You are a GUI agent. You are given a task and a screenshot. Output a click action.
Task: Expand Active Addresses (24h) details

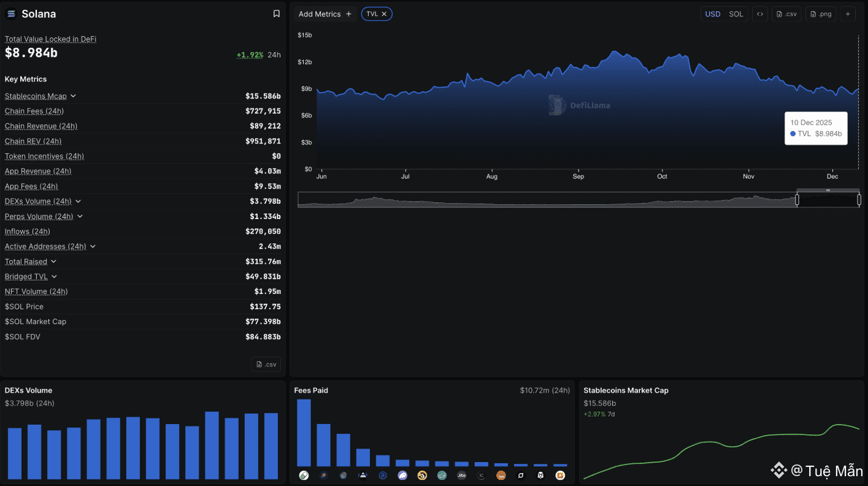93,247
